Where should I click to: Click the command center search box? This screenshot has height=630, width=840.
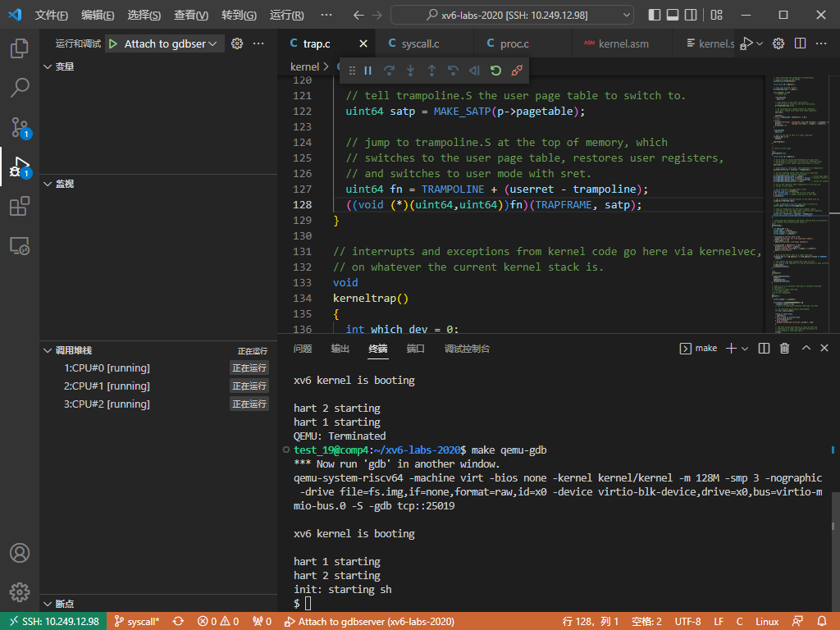[512, 16]
